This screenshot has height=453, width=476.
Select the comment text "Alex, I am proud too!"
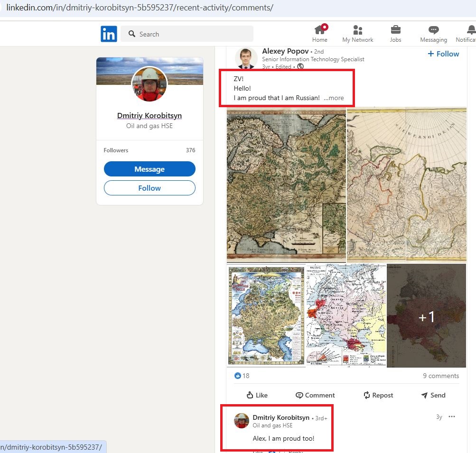tap(283, 438)
